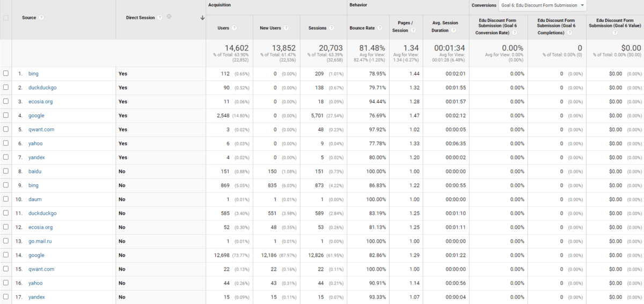This screenshot has width=644, height=304.
Task: Open qwant.com source link in row 5
Action: 41,129
